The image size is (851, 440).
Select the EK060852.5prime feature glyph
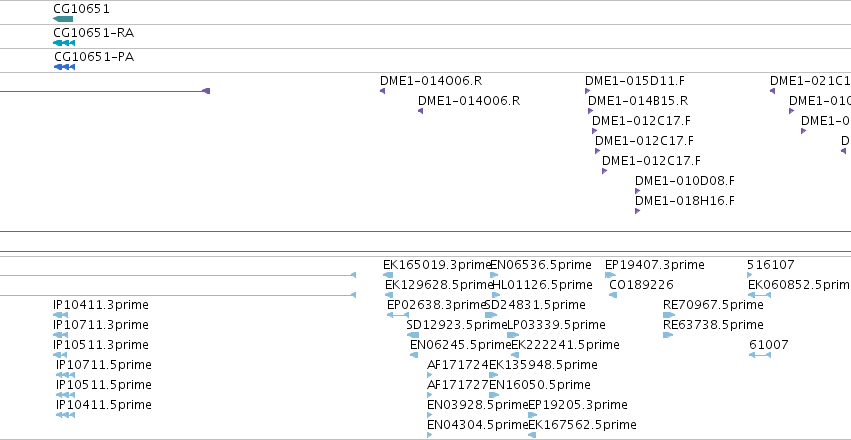pyautogui.click(x=759, y=295)
